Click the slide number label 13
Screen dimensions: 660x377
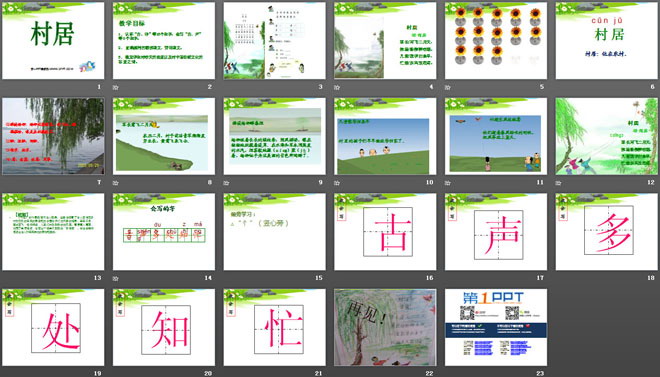click(98, 278)
